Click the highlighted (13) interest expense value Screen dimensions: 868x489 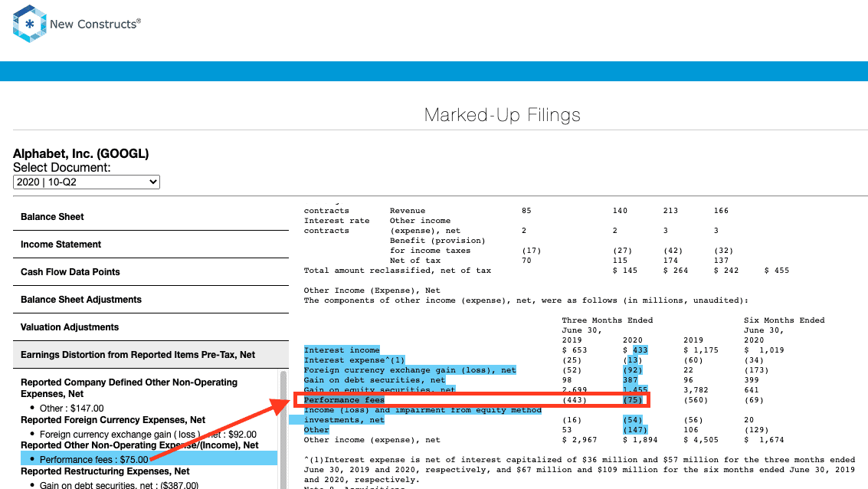tap(633, 360)
